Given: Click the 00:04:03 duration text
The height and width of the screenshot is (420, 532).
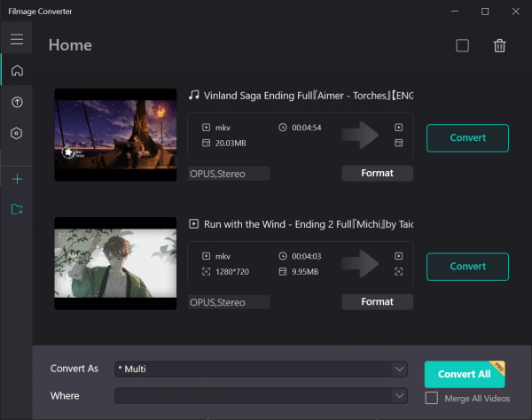Looking at the screenshot, I should [x=307, y=256].
